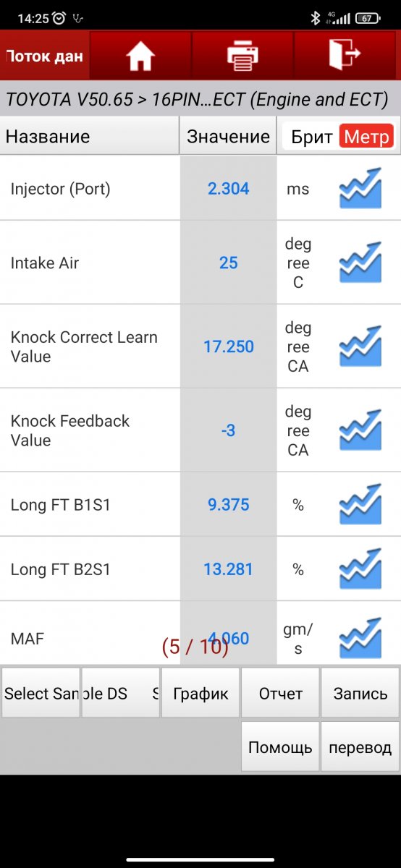Switch units to Брит
The image size is (401, 868).
(x=312, y=137)
